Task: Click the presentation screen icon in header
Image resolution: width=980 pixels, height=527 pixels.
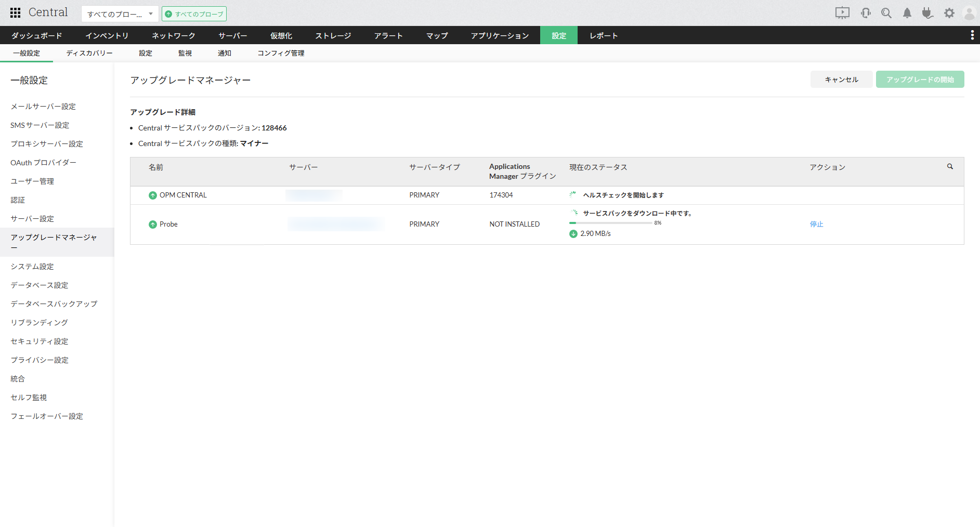Action: 842,13
